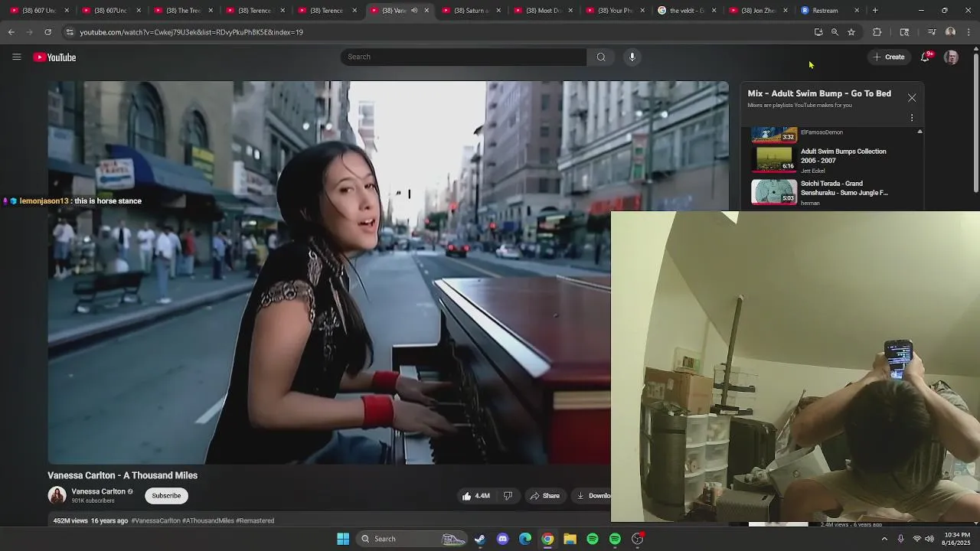980x551 pixels.
Task: View site information in address bar
Action: tap(70, 32)
